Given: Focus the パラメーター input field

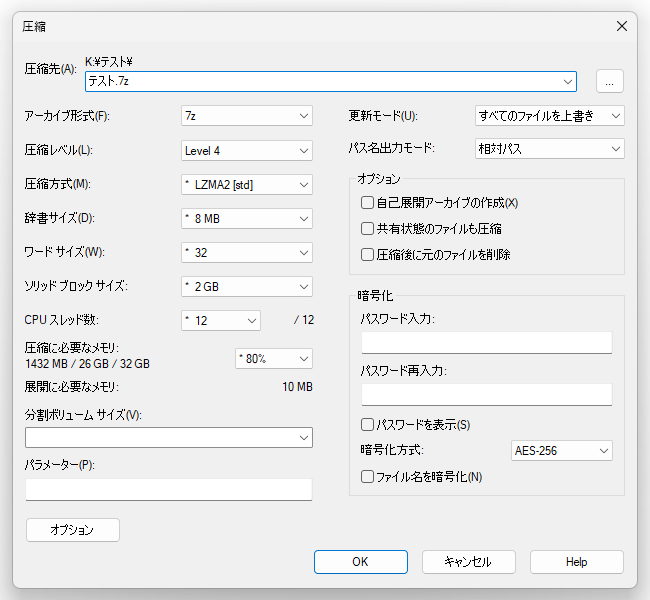Looking at the screenshot, I should pos(169,490).
